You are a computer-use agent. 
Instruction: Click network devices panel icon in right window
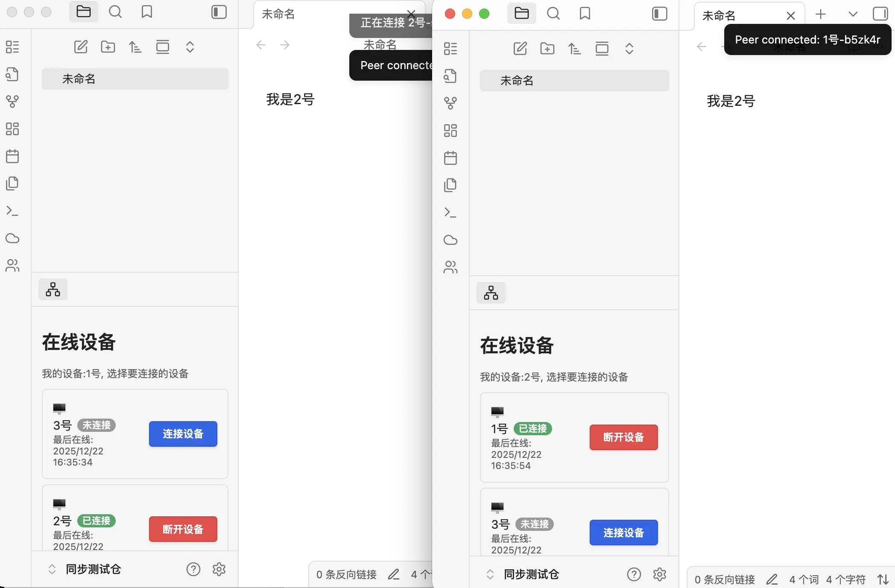point(491,293)
